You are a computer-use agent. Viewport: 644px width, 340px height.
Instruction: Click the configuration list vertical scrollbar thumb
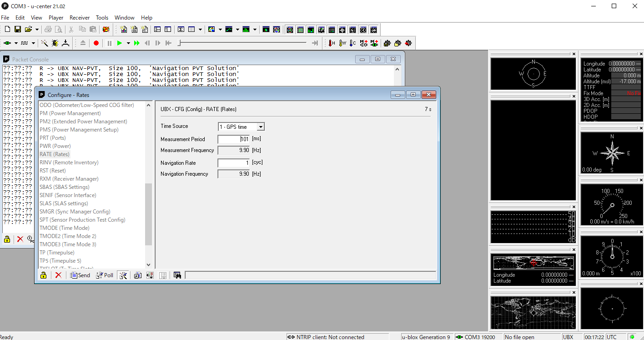(148, 214)
